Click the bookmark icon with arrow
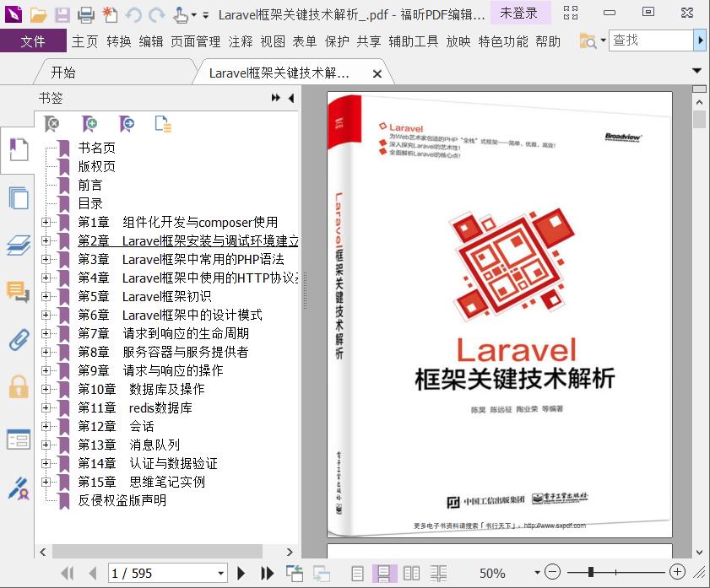 (x=127, y=123)
